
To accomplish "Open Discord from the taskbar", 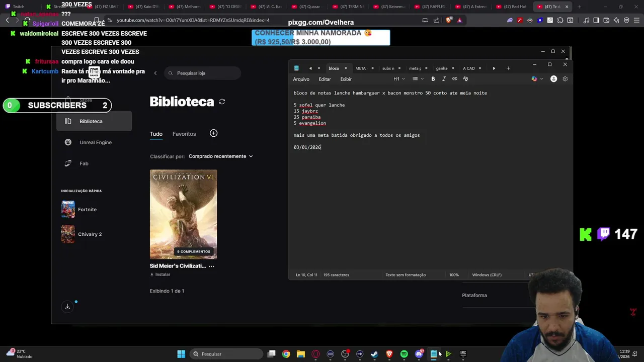I will pos(419,354).
